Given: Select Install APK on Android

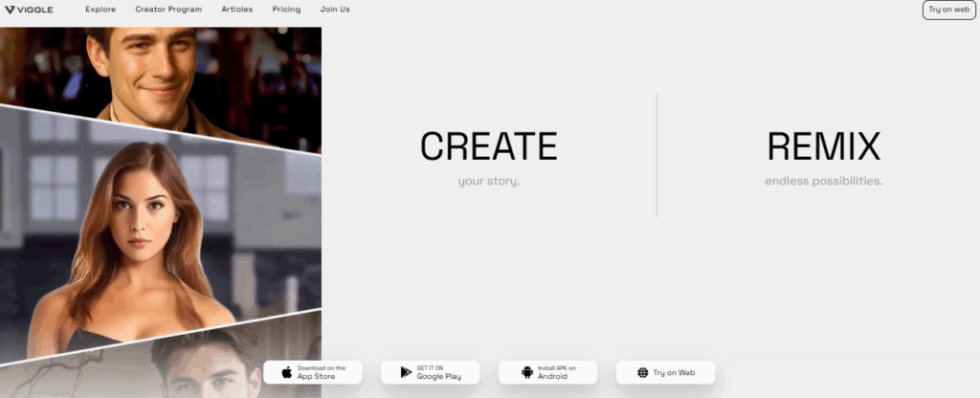Looking at the screenshot, I should pos(547,372).
